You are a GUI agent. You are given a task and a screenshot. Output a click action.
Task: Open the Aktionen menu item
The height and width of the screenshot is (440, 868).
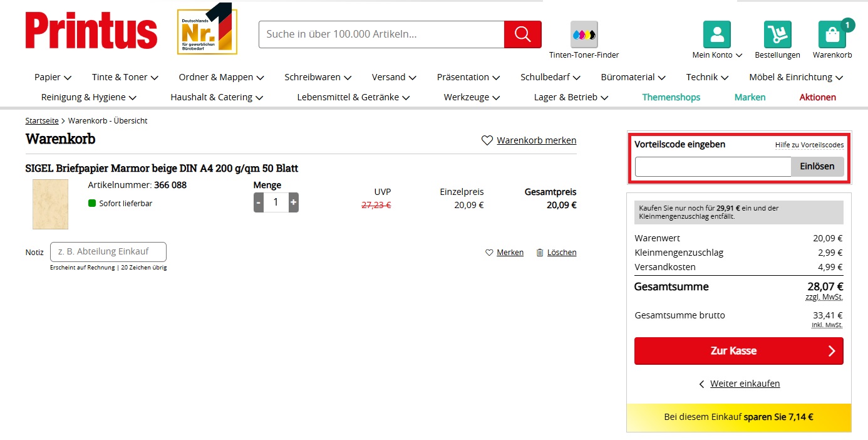817,97
